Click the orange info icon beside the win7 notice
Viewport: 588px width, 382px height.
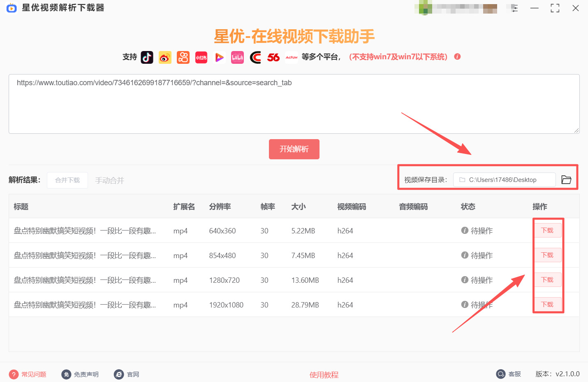tap(457, 56)
